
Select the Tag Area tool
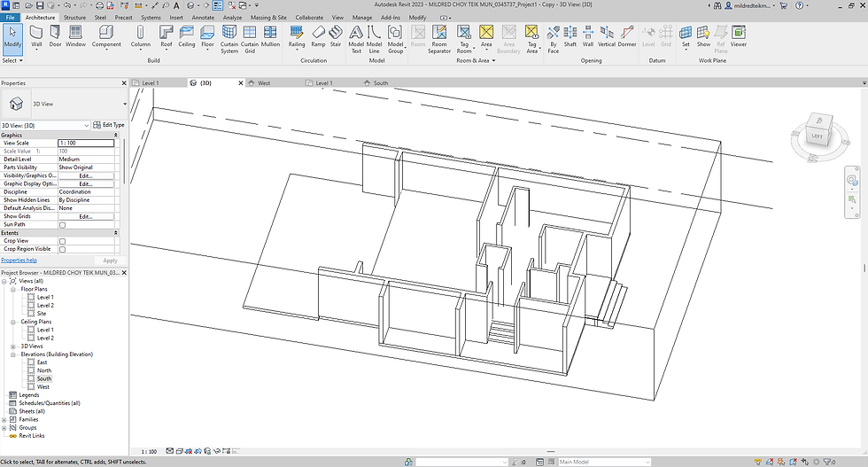point(531,39)
